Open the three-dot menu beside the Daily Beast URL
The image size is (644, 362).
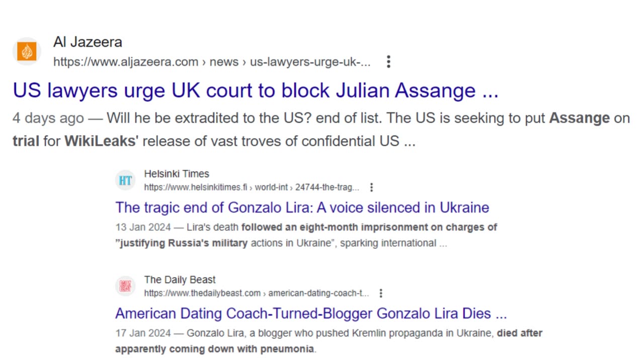pos(381,293)
